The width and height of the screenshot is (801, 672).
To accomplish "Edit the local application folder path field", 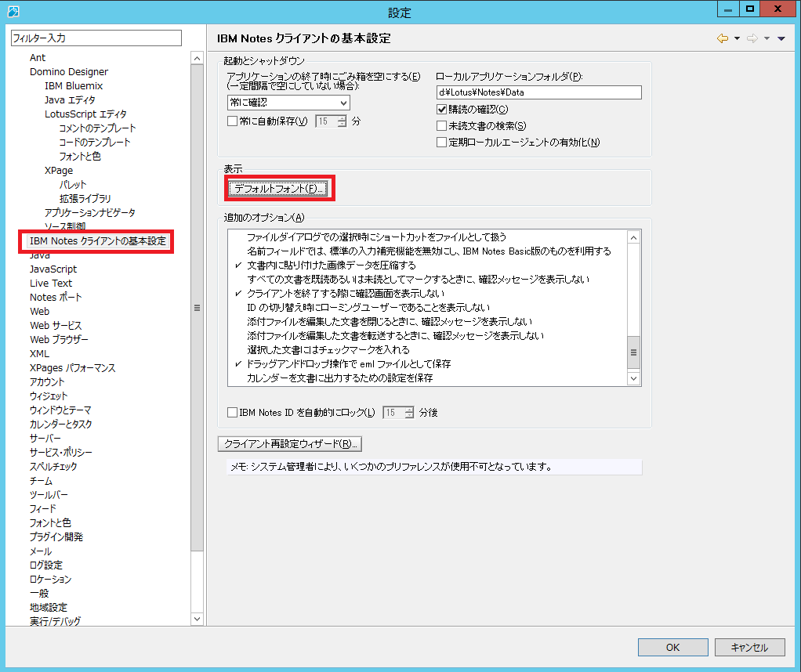I will (539, 92).
